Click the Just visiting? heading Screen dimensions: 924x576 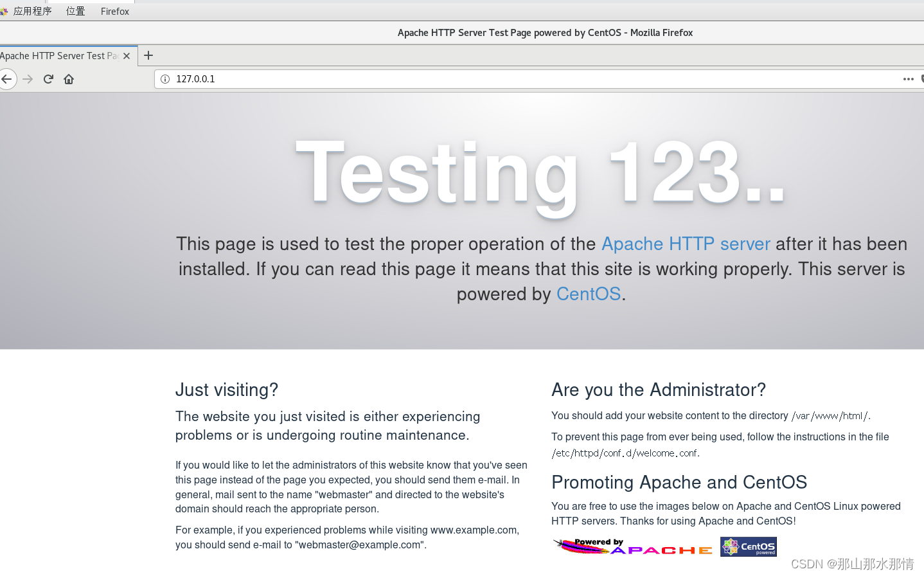click(x=227, y=390)
